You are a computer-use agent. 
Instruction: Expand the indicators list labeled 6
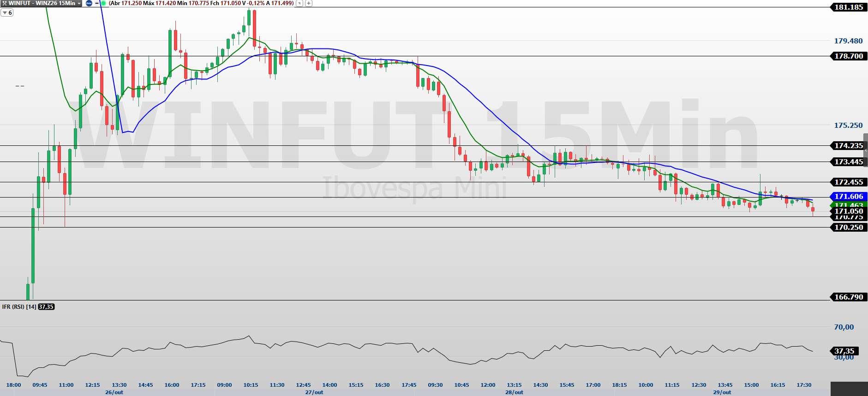pos(7,13)
